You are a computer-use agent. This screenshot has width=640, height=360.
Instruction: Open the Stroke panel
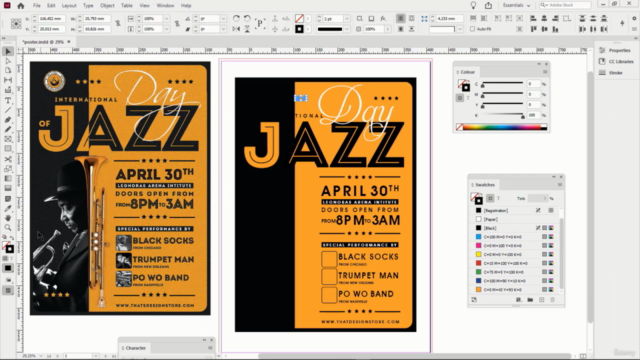point(611,73)
